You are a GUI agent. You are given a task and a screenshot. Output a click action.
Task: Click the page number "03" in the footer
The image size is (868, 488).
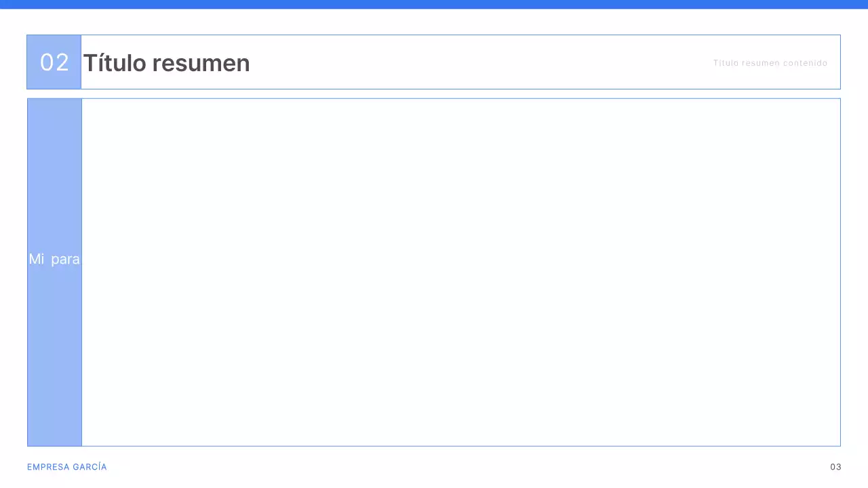tap(835, 467)
